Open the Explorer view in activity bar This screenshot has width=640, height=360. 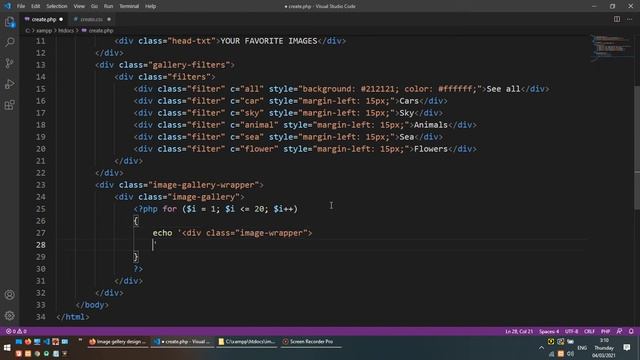coord(10,22)
